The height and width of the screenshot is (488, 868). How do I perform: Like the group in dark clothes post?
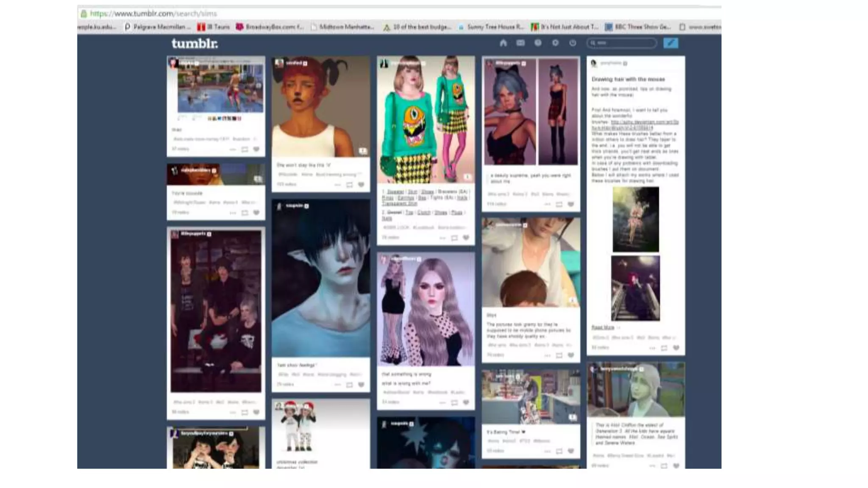tap(256, 412)
